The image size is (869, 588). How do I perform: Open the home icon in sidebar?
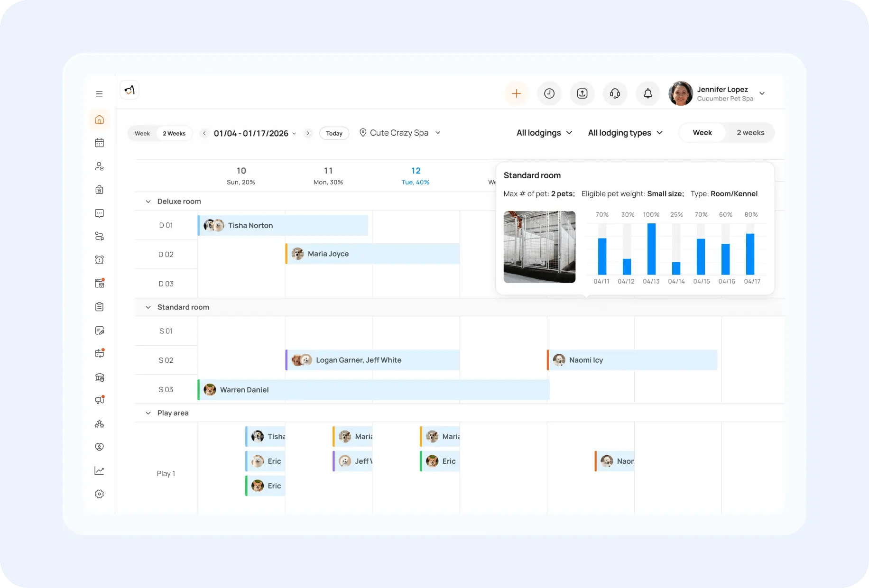(99, 119)
